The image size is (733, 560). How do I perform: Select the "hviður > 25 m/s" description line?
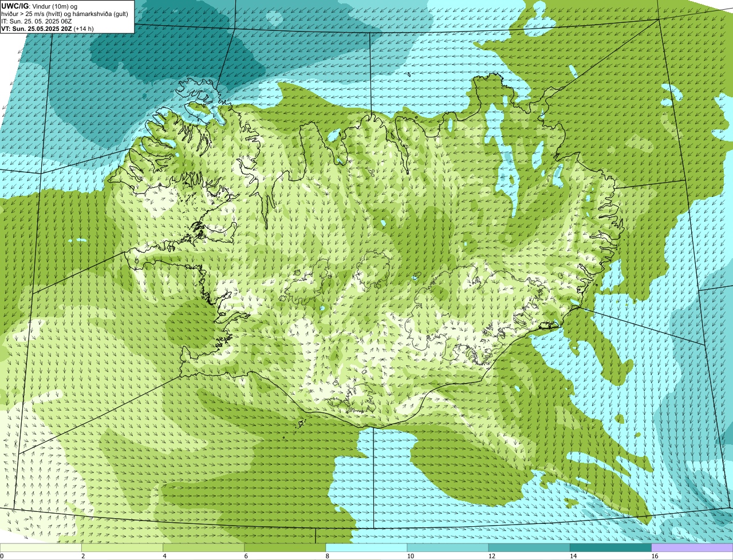pos(65,14)
